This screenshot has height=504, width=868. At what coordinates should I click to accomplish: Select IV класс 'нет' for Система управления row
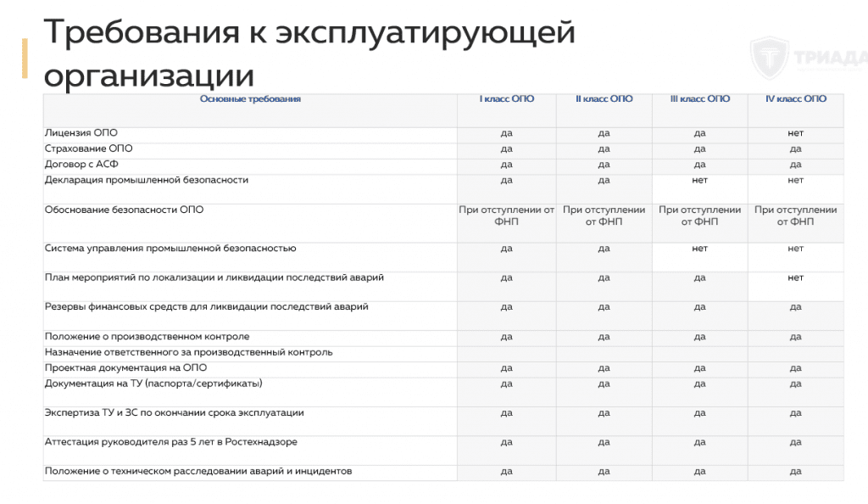[795, 249]
